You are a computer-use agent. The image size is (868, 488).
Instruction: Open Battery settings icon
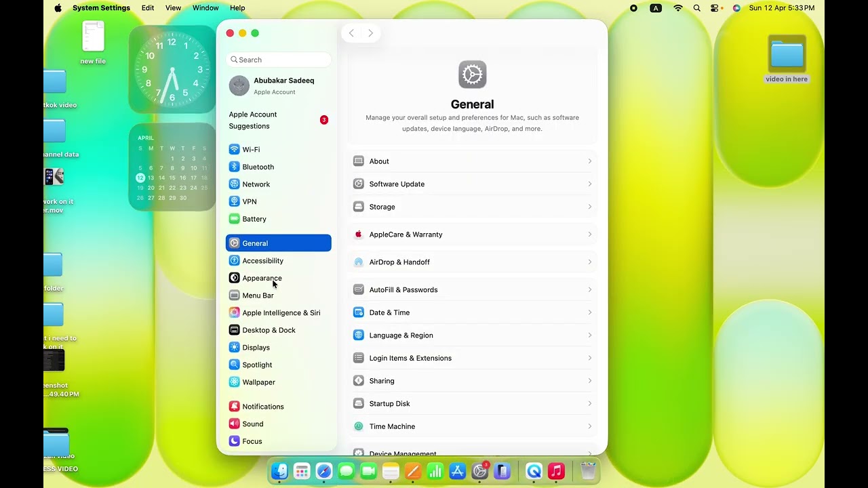[x=234, y=219]
